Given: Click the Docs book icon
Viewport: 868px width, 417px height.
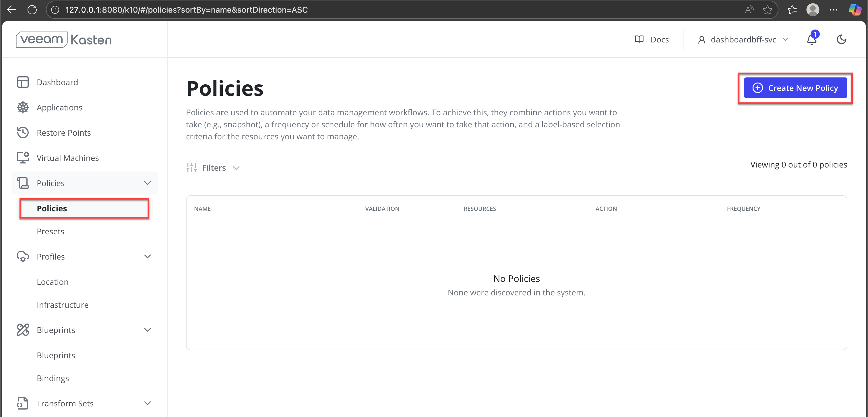Looking at the screenshot, I should (639, 39).
